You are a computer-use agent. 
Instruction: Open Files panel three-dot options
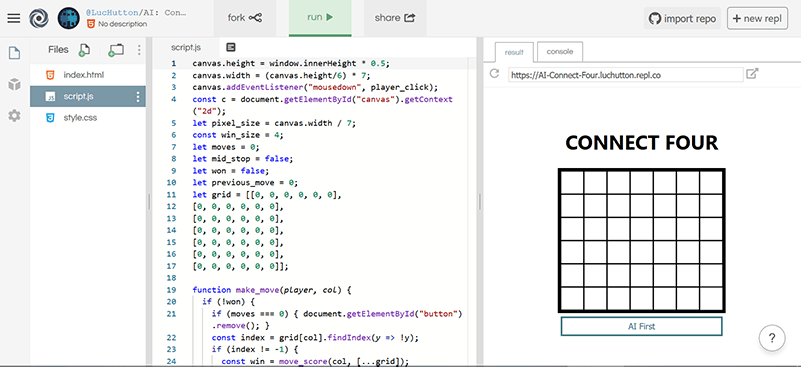pyautogui.click(x=139, y=50)
